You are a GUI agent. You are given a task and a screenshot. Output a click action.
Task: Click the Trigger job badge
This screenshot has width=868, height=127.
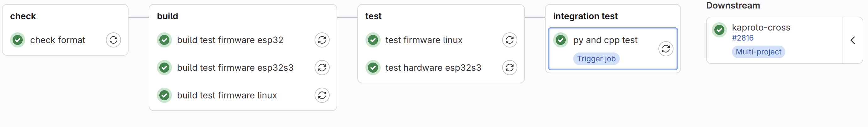coord(596,58)
